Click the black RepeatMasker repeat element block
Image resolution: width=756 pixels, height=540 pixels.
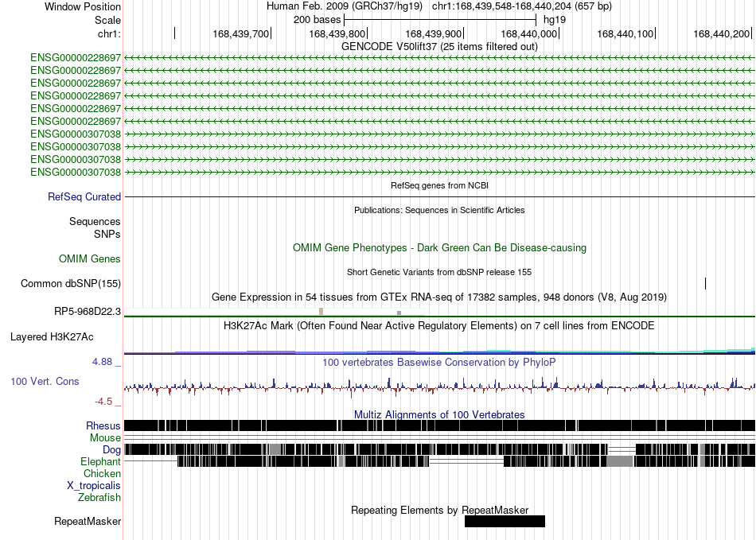pos(505,521)
